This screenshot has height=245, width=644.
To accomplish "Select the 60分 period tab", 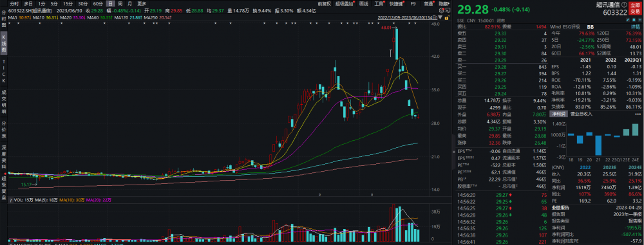I will click(98, 3).
